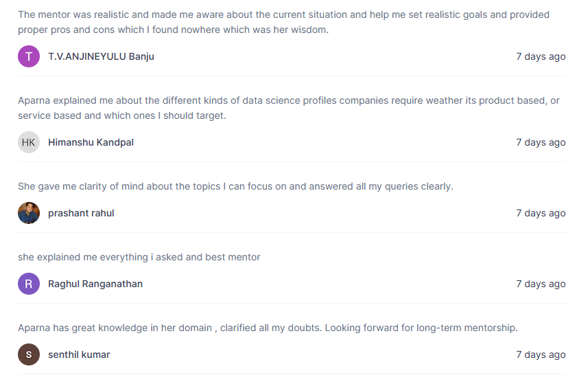The height and width of the screenshot is (384, 588).
Task: Select the review about long-term mentorship
Action: coord(268,328)
